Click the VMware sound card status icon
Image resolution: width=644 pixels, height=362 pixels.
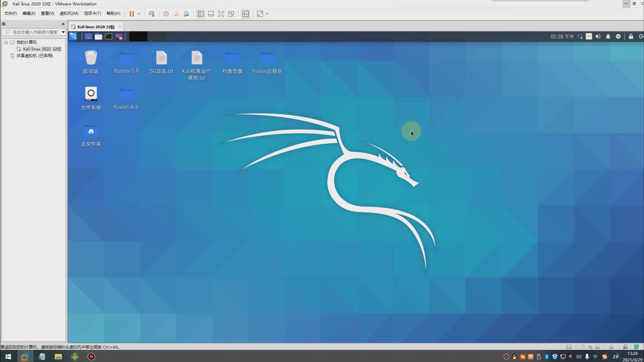click(x=590, y=347)
